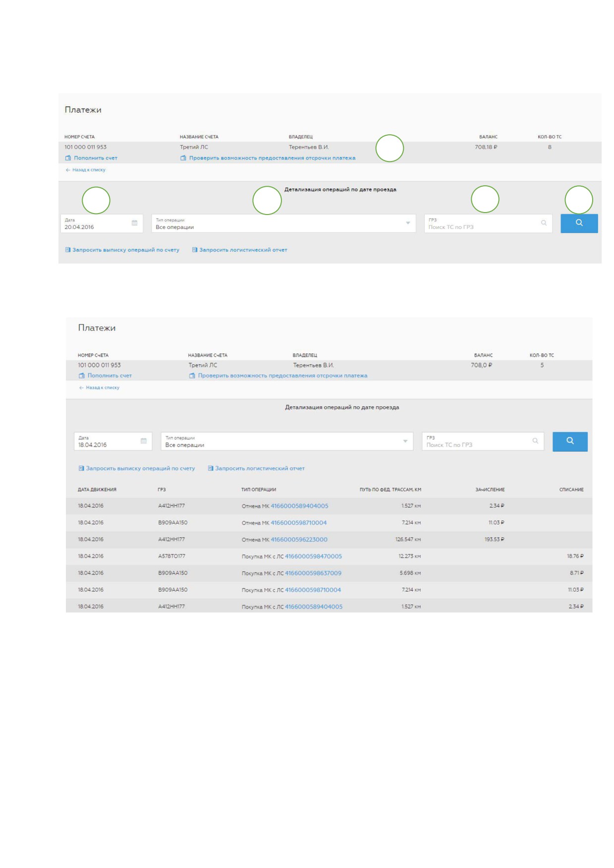Select the 126.547 км distance cell
614x868 pixels.
[x=408, y=540]
